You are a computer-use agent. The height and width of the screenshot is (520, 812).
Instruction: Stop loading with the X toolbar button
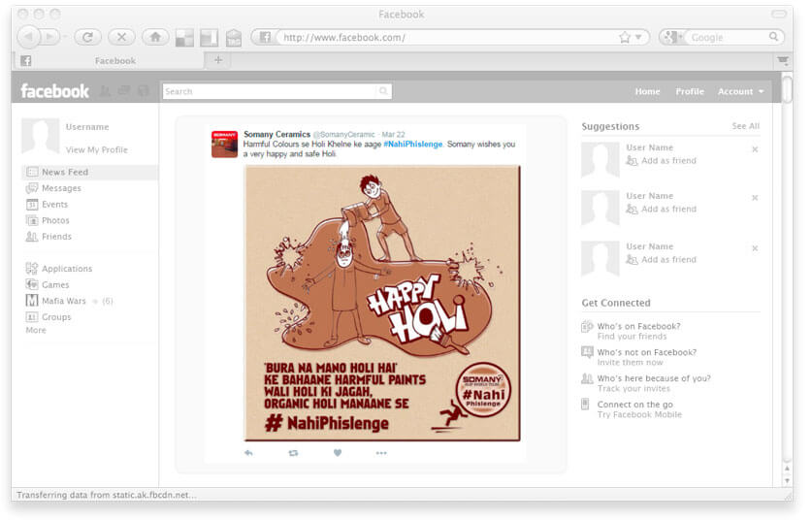(121, 37)
